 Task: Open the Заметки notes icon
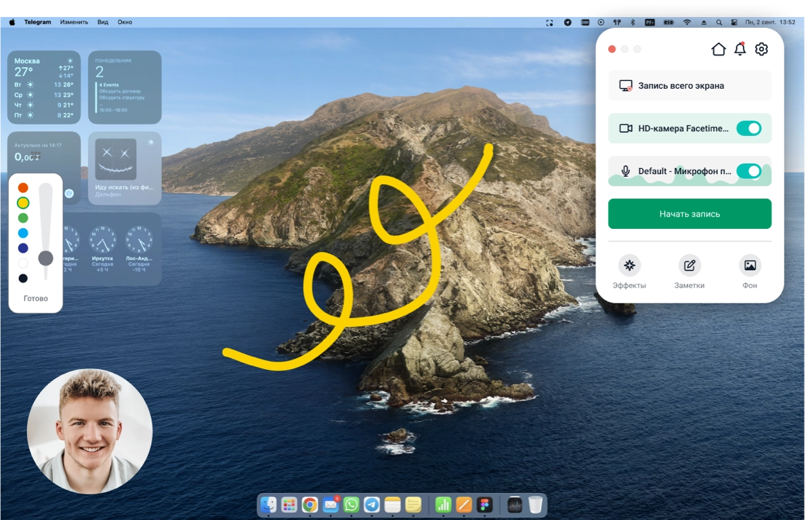[689, 265]
